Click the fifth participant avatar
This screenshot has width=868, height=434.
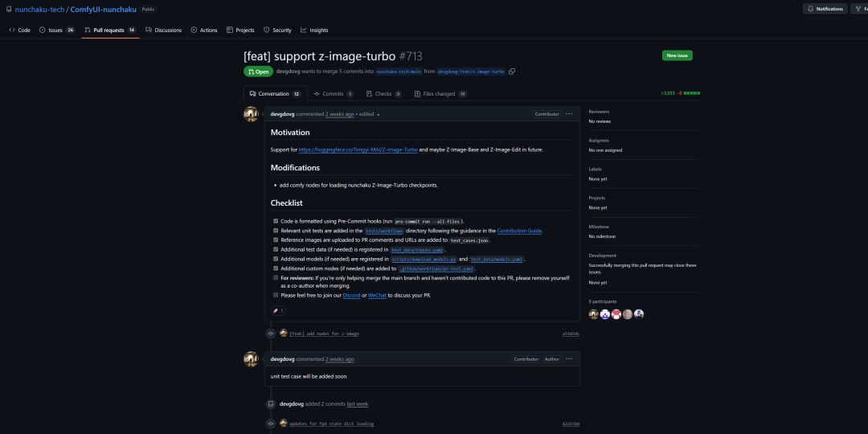click(639, 314)
